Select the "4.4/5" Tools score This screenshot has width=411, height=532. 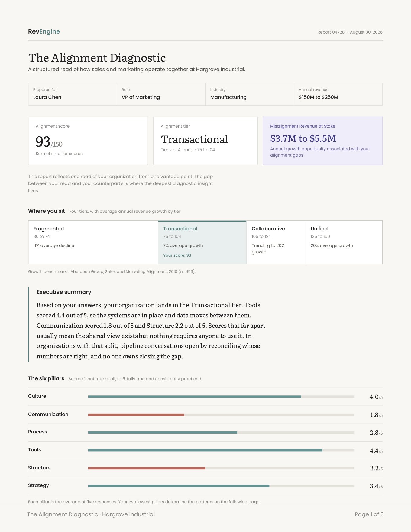point(376,451)
